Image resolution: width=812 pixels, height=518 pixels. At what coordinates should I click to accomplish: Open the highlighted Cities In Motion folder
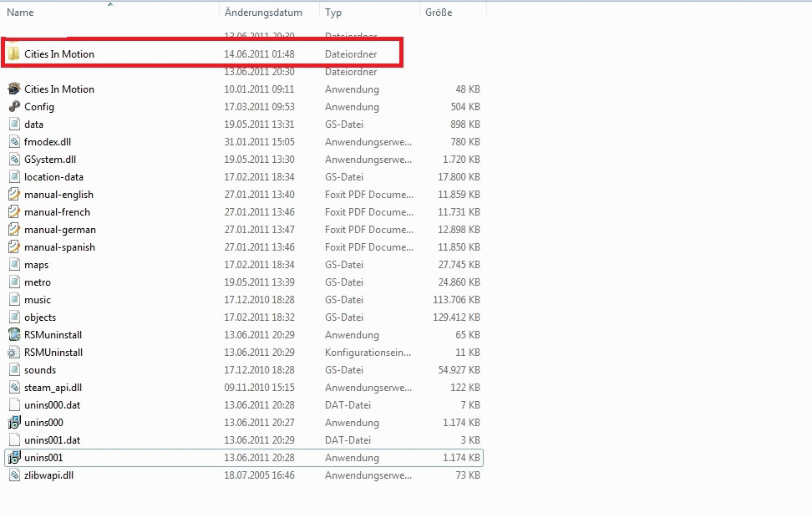point(58,54)
